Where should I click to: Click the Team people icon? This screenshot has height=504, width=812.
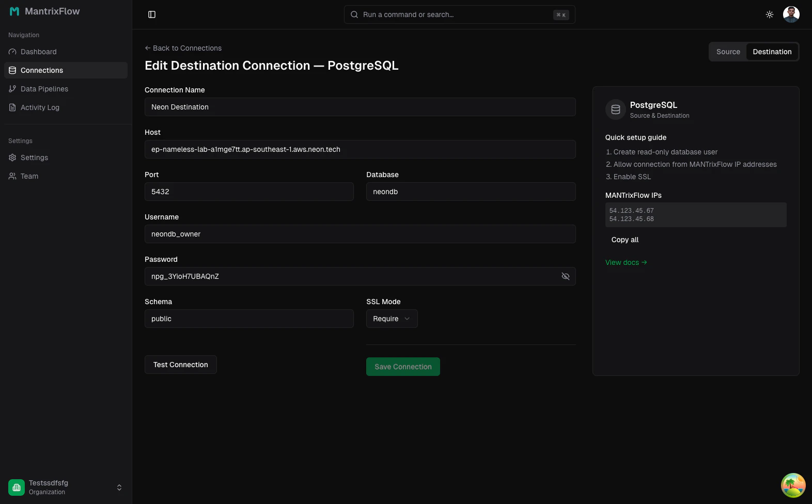pyautogui.click(x=12, y=176)
